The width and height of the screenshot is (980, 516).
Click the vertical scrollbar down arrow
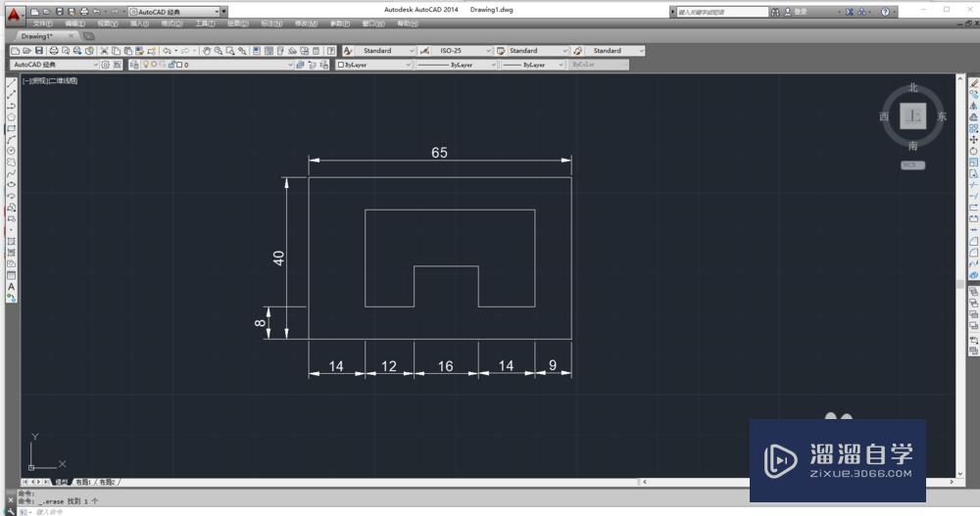(960, 475)
